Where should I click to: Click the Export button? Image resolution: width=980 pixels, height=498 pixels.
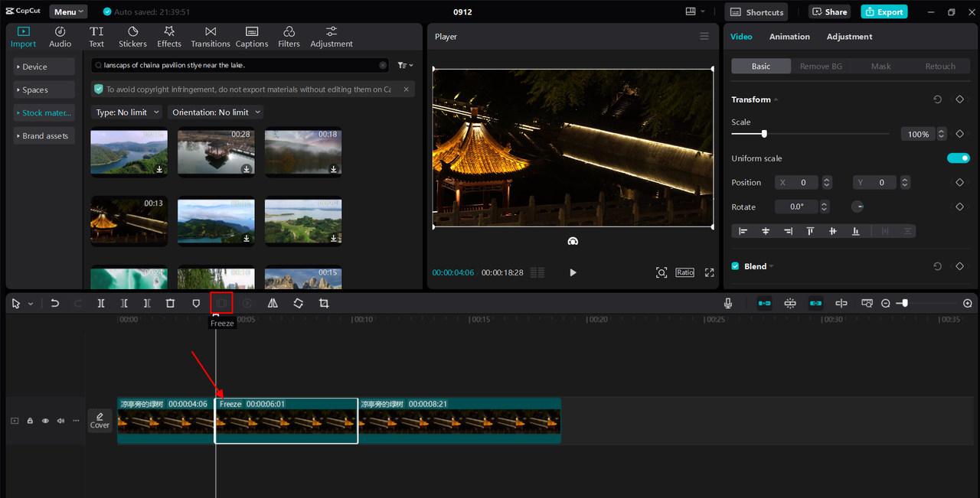[x=884, y=11]
